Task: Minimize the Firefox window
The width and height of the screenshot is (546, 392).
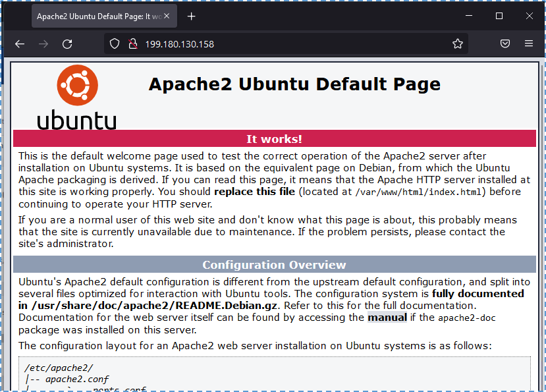Action: point(469,16)
